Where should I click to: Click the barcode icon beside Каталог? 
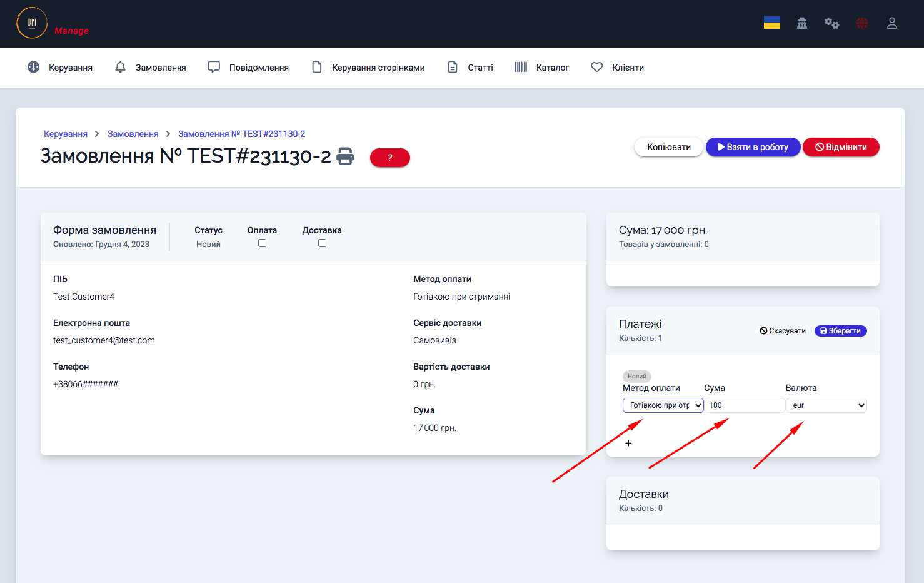coord(521,67)
